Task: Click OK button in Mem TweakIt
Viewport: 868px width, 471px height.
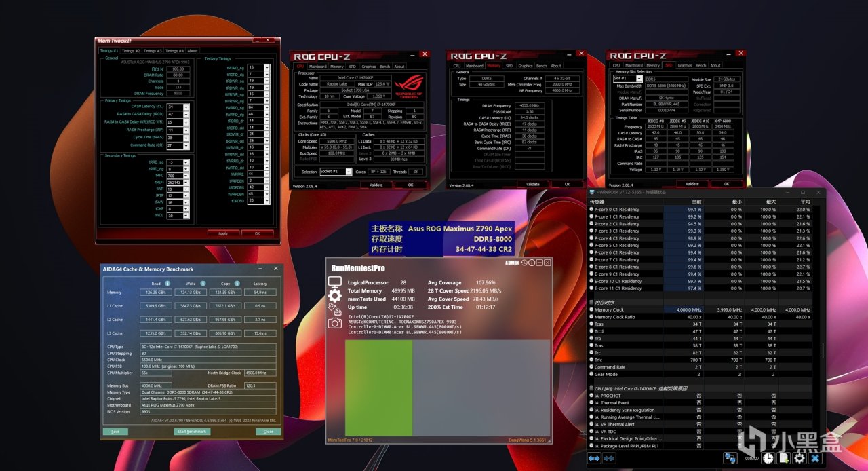Action: 257,233
